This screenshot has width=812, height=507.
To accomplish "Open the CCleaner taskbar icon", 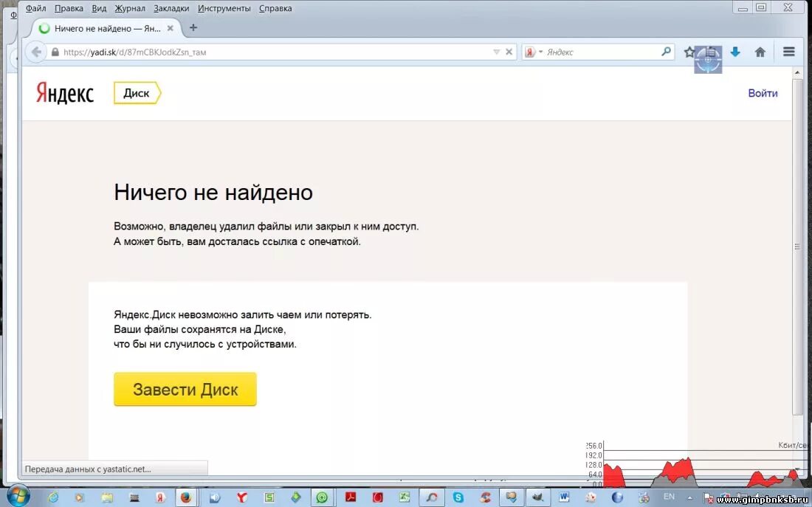I will (x=485, y=497).
